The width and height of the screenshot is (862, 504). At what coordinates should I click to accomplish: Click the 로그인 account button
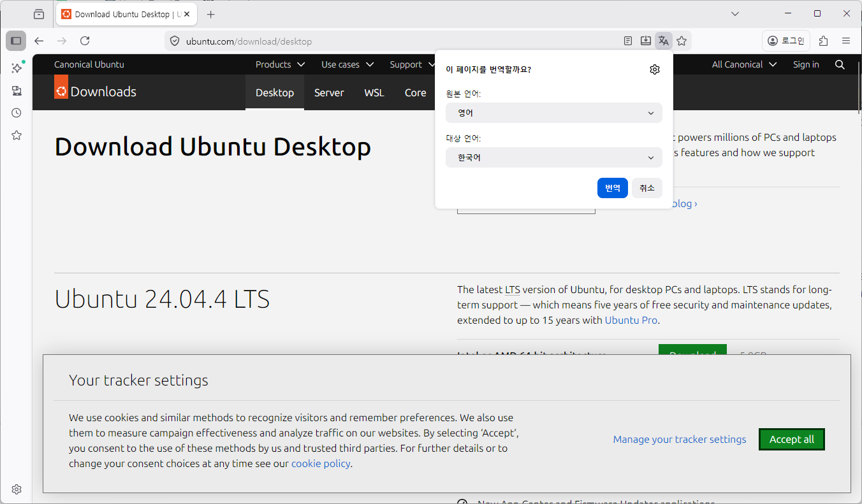point(786,41)
